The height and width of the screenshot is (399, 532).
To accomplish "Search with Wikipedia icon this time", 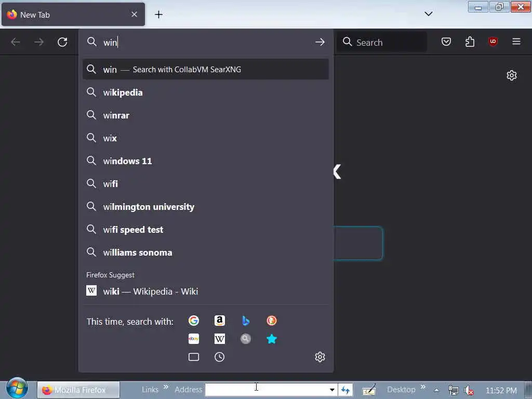I will (220, 339).
